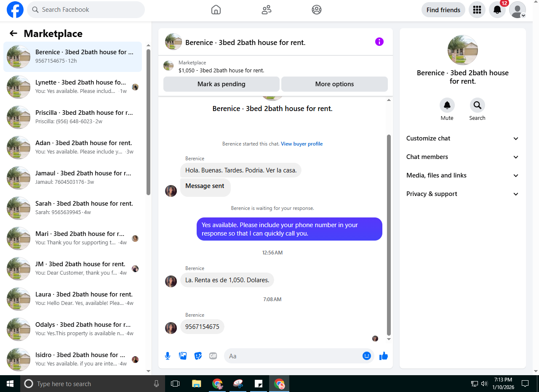
Task: Open taskbar volume speaker icon
Action: pyautogui.click(x=484, y=384)
